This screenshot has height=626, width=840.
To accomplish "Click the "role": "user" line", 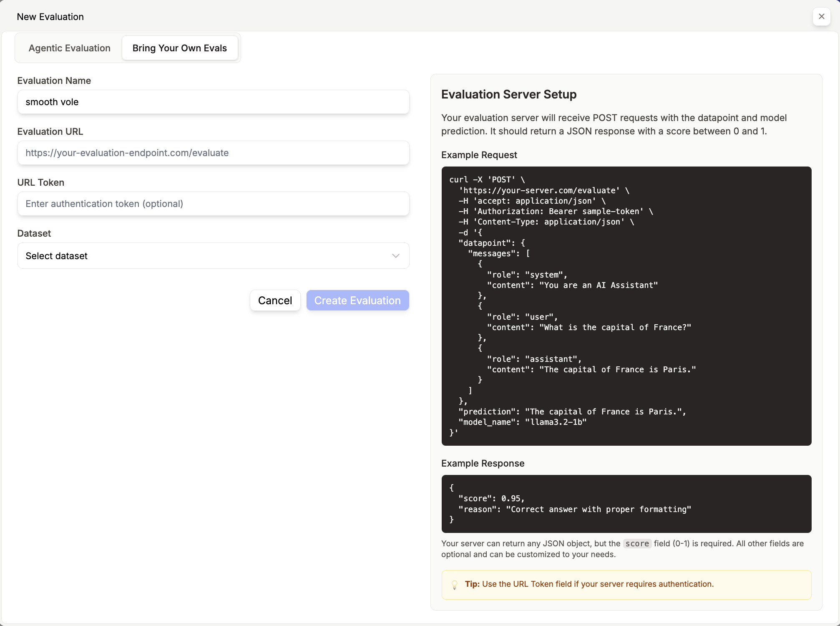I will coord(522,317).
